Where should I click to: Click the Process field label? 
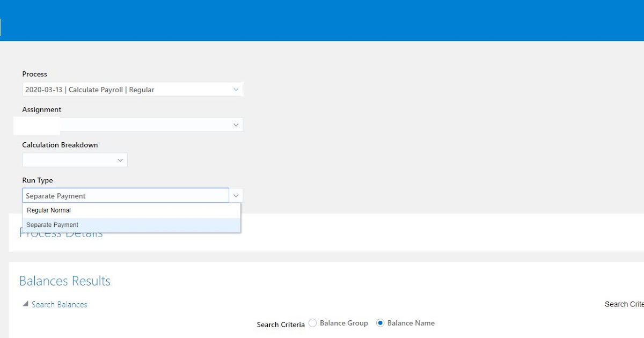pos(34,74)
